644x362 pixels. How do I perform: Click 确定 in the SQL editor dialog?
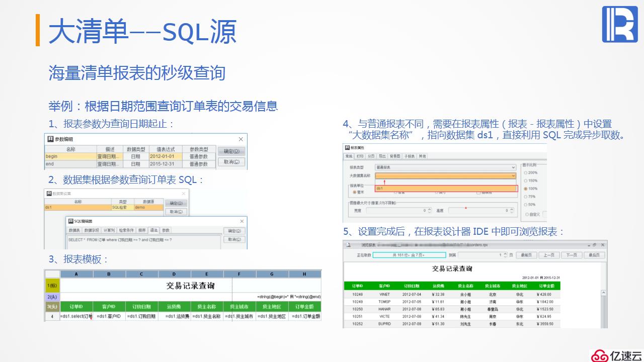coord(234,231)
